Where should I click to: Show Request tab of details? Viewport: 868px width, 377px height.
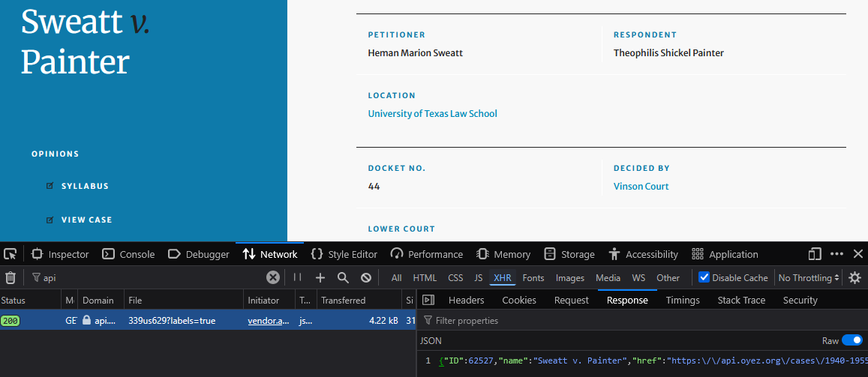pyautogui.click(x=571, y=300)
